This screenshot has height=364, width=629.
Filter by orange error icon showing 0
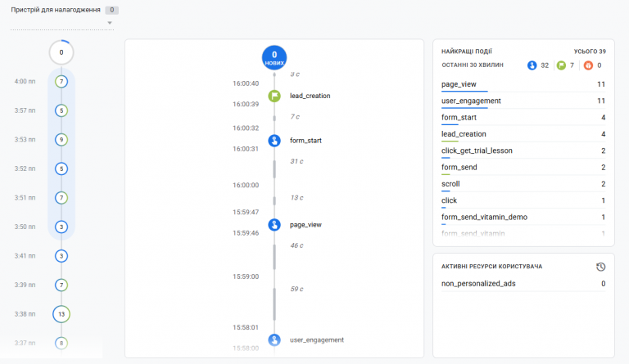pyautogui.click(x=588, y=65)
